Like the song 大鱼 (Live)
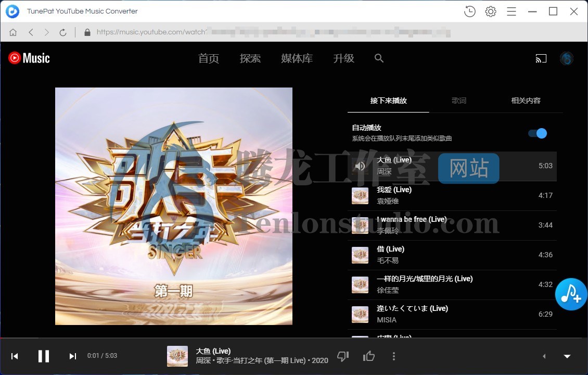 [x=369, y=356]
